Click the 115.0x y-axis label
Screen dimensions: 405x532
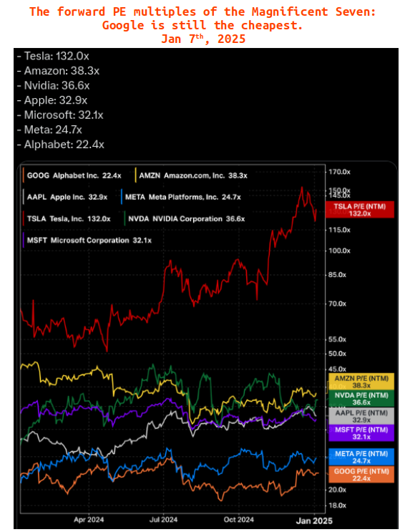pos(340,230)
